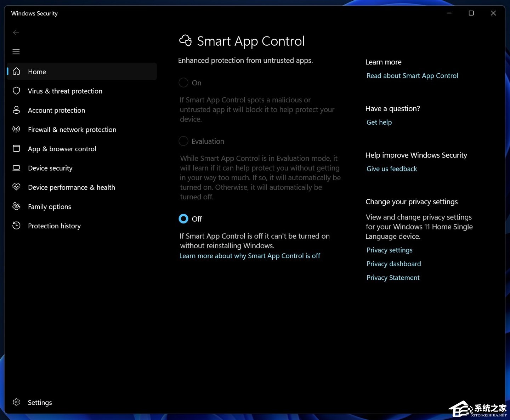Screen dimensions: 510x420
Task: Click the Smart App Control cloud icon
Action: tap(186, 41)
